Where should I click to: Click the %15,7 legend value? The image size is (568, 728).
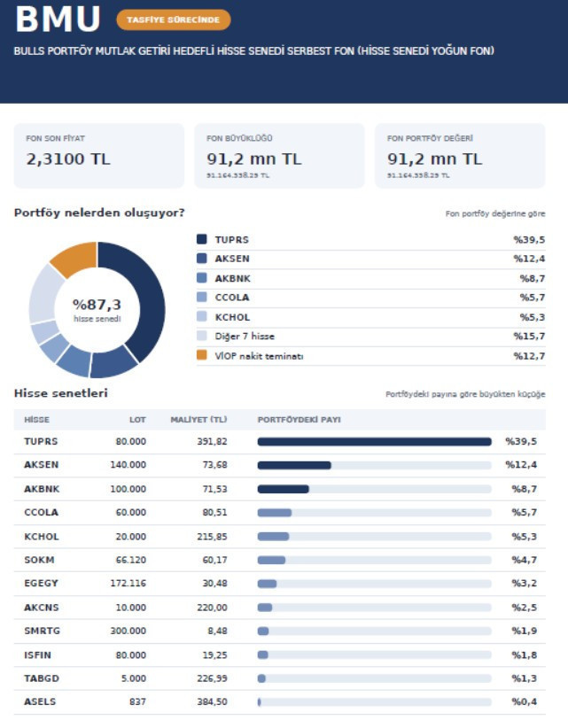pos(529,337)
